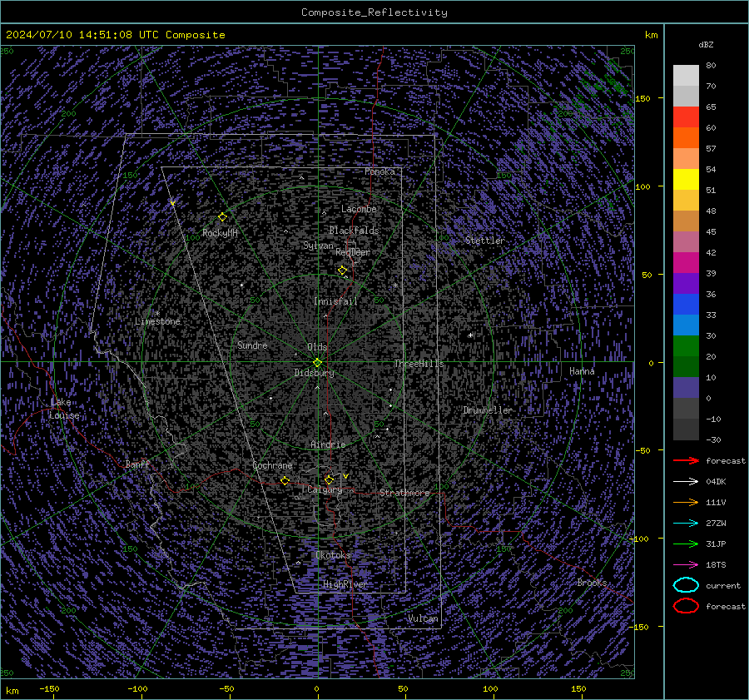Click the Airdrie city label

click(328, 444)
